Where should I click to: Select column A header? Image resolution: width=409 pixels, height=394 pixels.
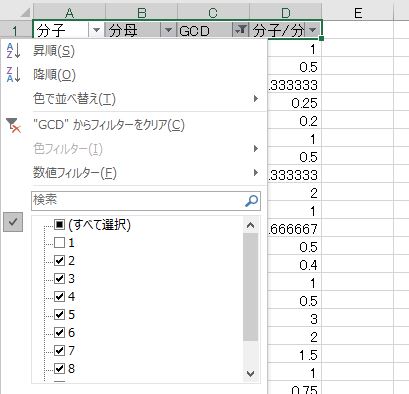coord(69,13)
